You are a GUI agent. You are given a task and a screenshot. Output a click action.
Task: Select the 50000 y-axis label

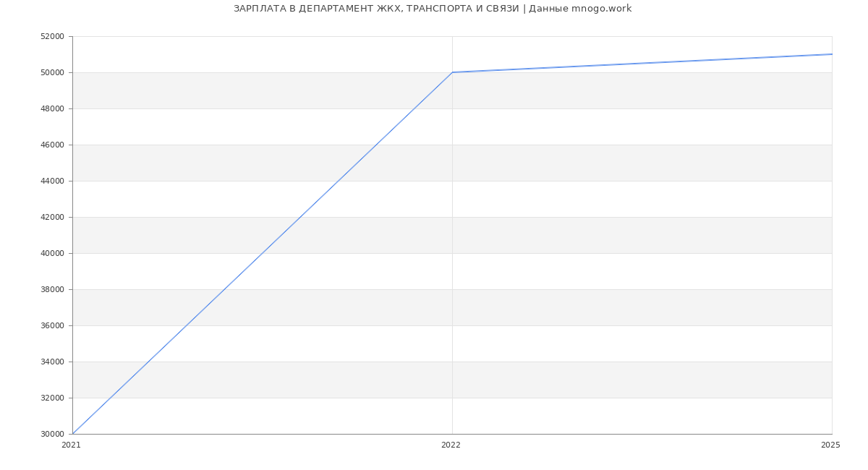tap(52, 72)
